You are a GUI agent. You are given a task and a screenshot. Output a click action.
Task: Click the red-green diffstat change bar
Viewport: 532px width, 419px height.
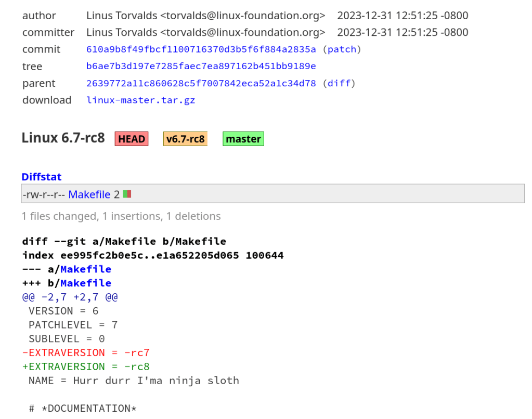click(127, 194)
